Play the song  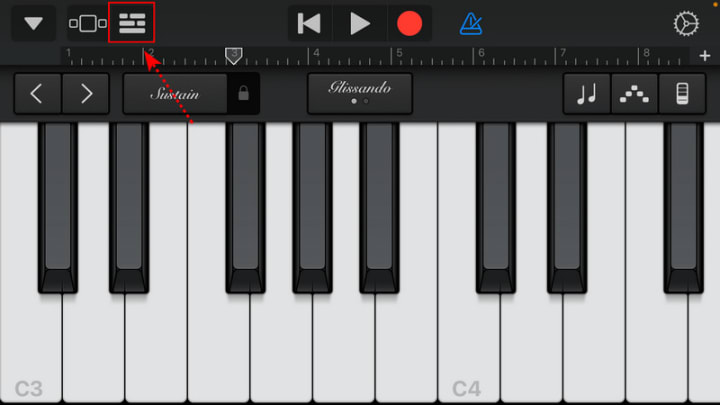[x=360, y=23]
